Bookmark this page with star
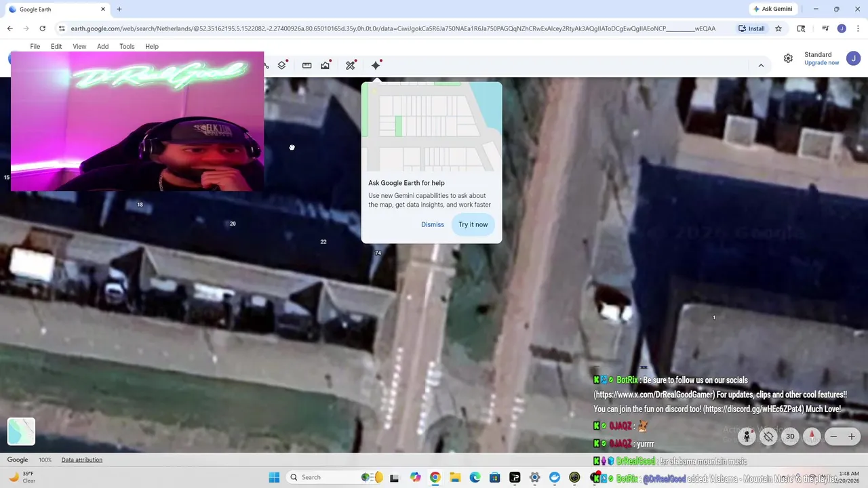Viewport: 868px width, 488px height. pyautogui.click(x=778, y=28)
